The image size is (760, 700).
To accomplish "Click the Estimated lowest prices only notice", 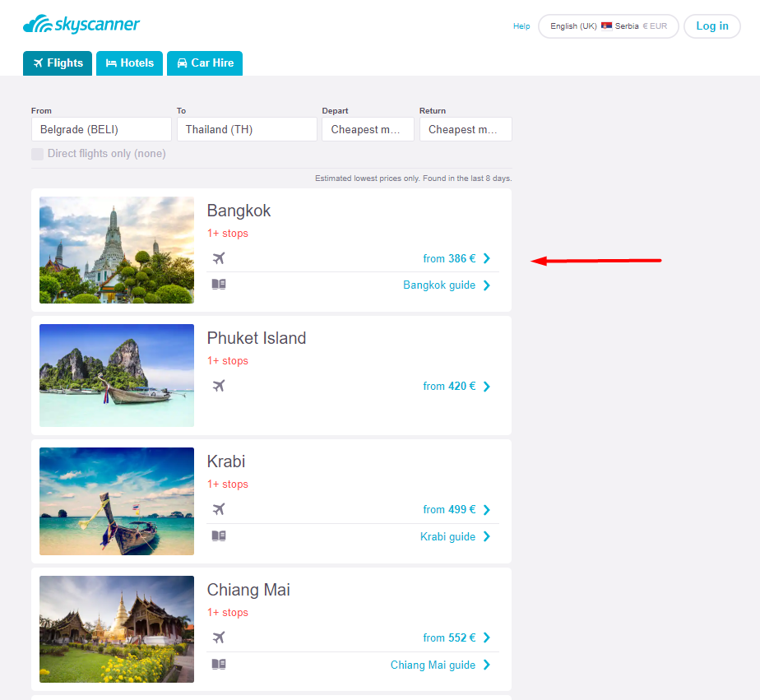I will point(414,178).
